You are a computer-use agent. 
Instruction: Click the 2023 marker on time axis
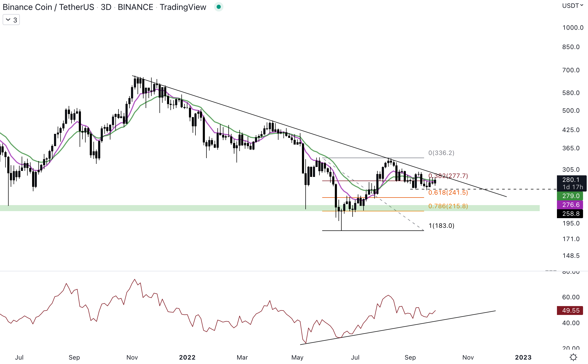tap(523, 357)
